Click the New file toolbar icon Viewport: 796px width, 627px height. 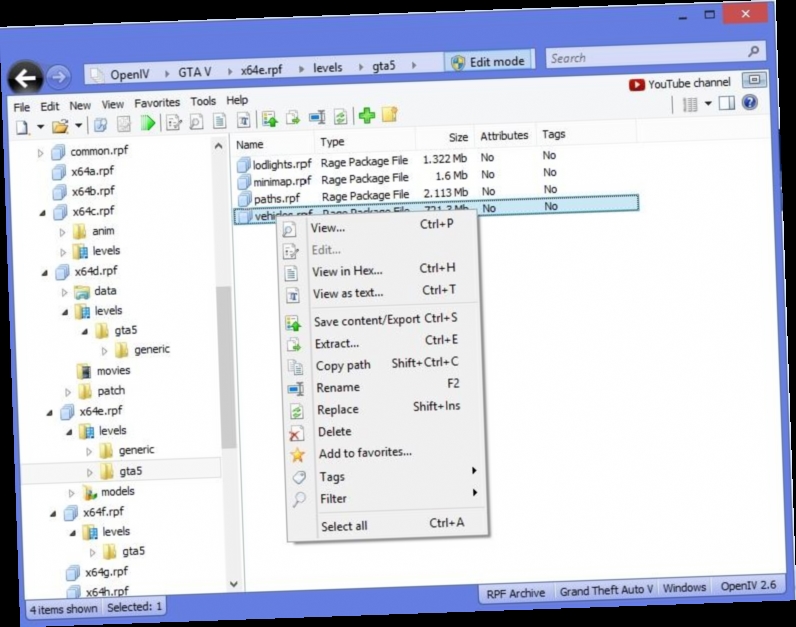pos(22,127)
